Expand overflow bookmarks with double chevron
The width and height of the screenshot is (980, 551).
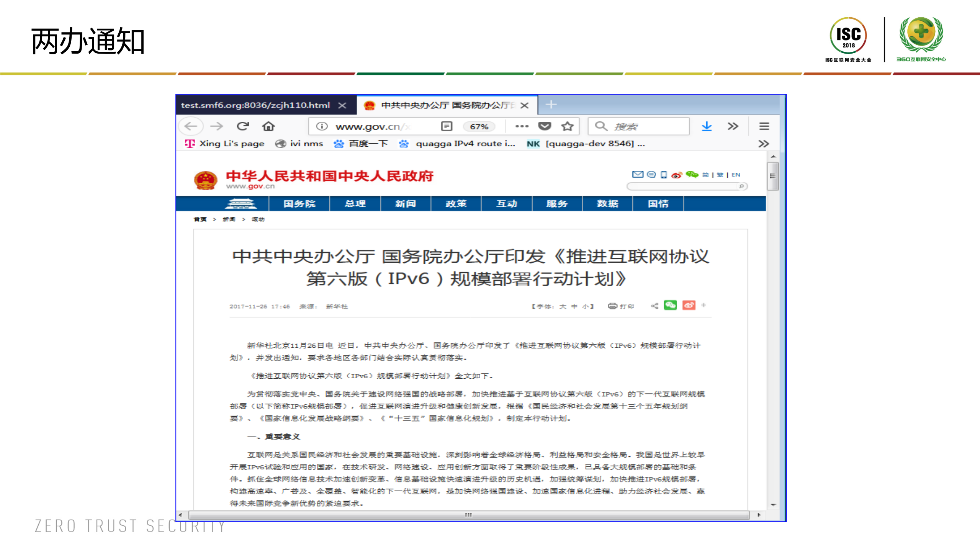764,144
